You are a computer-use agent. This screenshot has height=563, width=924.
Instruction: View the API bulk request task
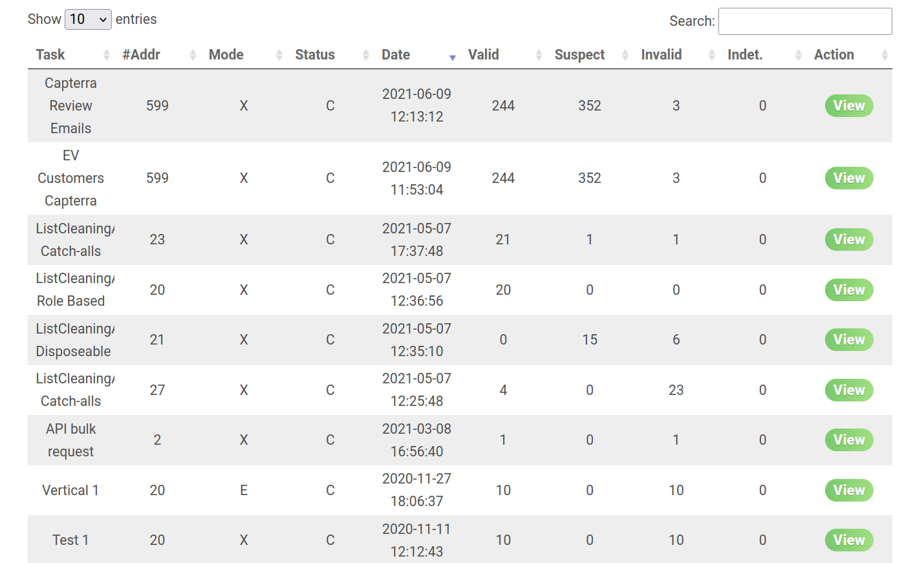coord(849,440)
